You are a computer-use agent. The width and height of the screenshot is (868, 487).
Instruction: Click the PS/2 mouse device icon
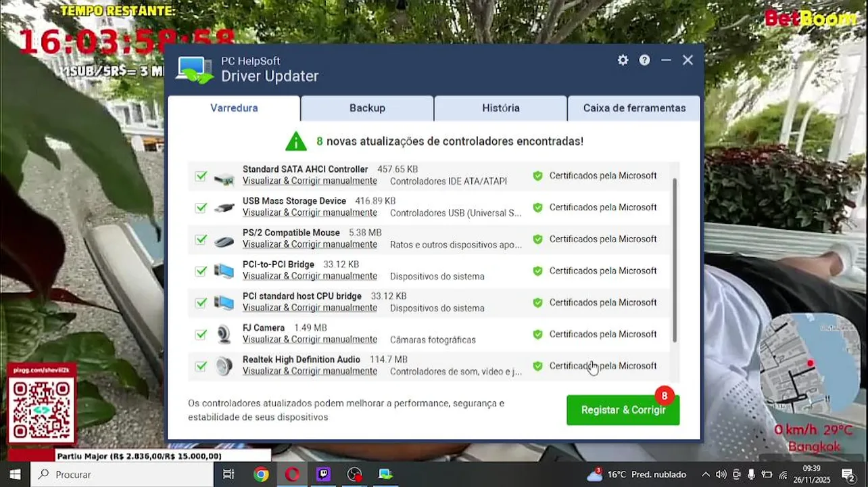click(x=224, y=241)
